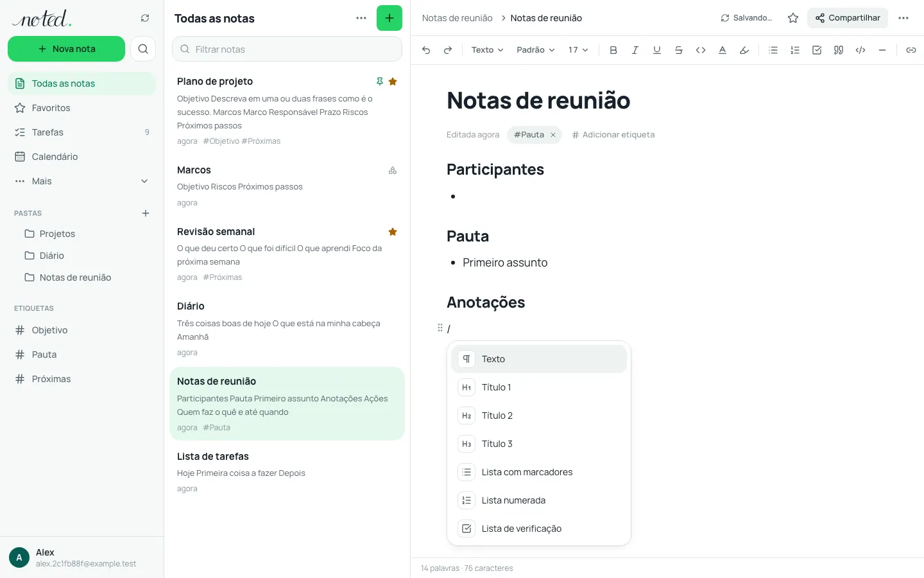The width and height of the screenshot is (924, 578).
Task: Choose Lista com marcadores in the slash menu
Action: (x=539, y=472)
